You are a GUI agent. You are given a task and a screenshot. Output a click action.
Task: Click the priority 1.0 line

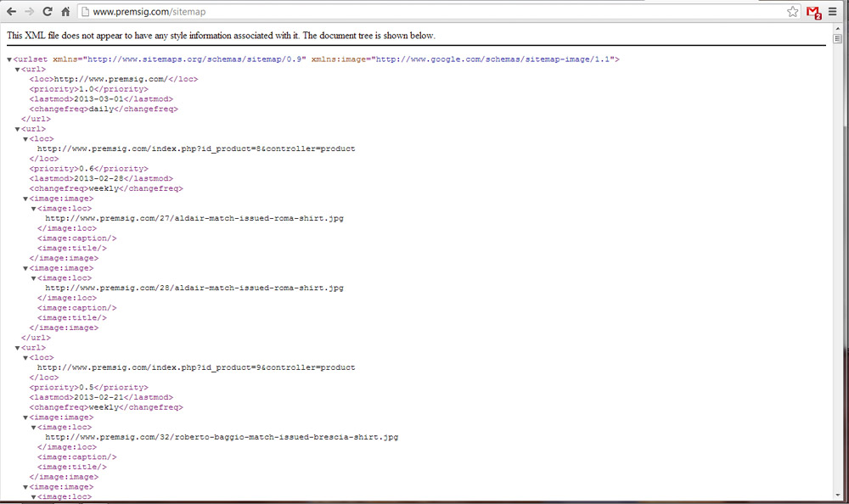coord(89,89)
